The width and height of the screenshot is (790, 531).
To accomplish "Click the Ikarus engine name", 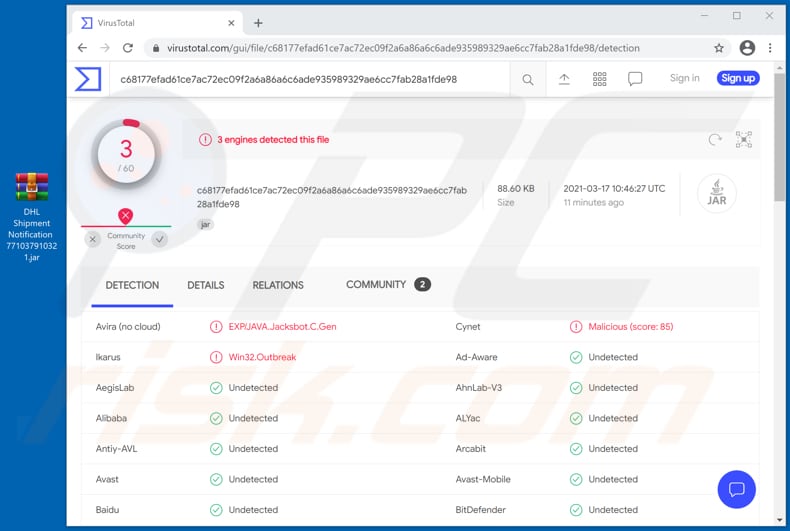I will [108, 357].
